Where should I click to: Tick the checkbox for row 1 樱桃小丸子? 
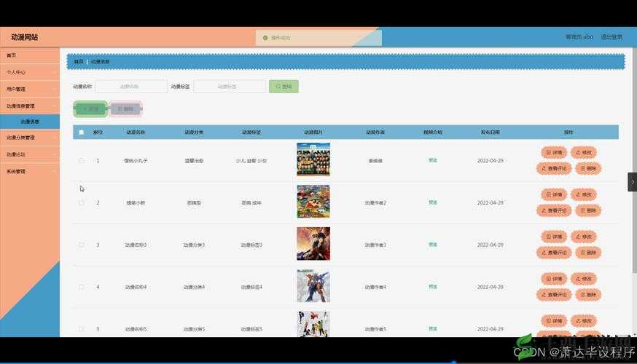coord(81,161)
